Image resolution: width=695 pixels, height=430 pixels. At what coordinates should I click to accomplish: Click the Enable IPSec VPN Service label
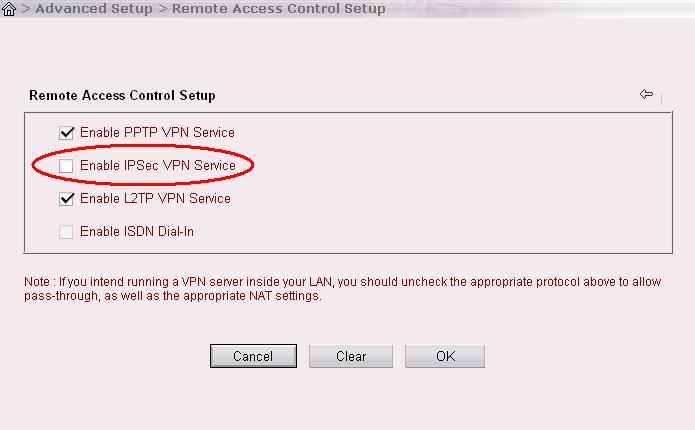click(158, 165)
